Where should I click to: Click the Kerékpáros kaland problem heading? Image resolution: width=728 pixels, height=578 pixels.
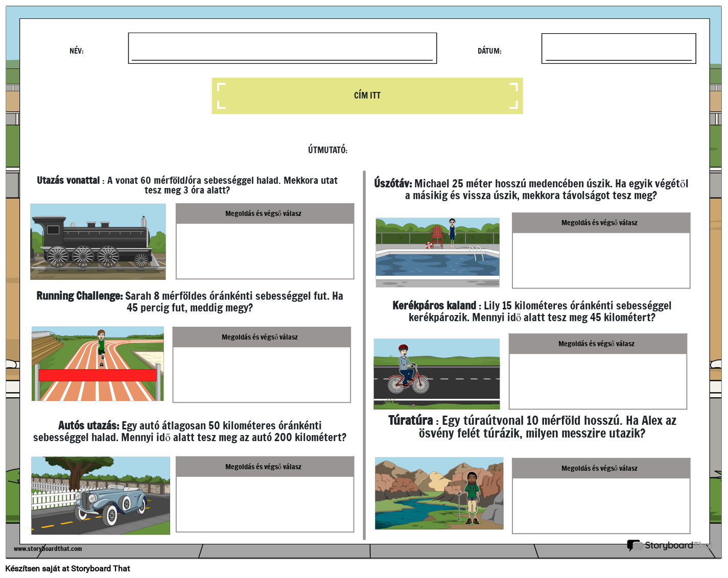(x=434, y=305)
